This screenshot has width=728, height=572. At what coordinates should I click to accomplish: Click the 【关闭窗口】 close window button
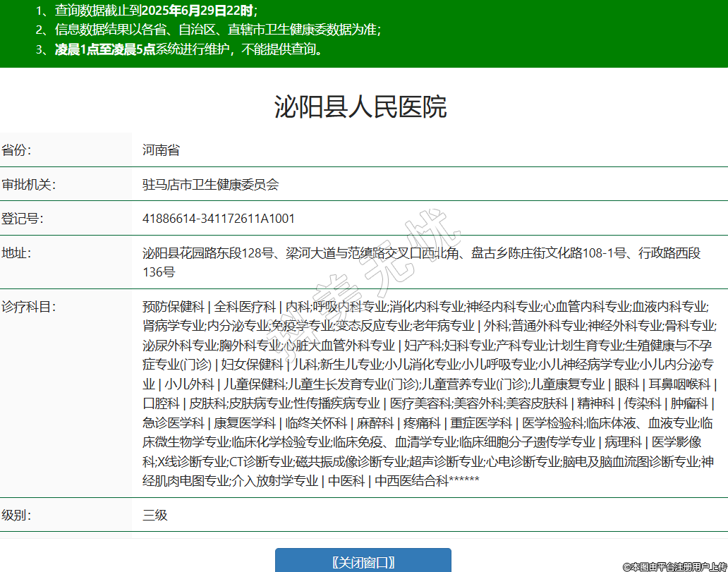click(363, 561)
